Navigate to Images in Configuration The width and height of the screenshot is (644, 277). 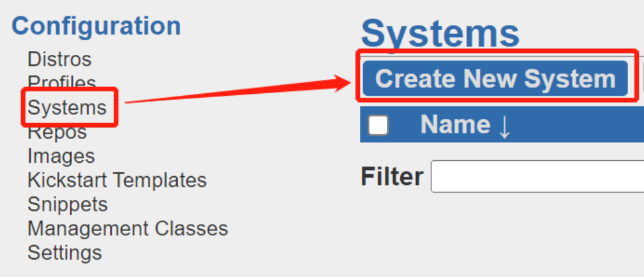point(61,156)
